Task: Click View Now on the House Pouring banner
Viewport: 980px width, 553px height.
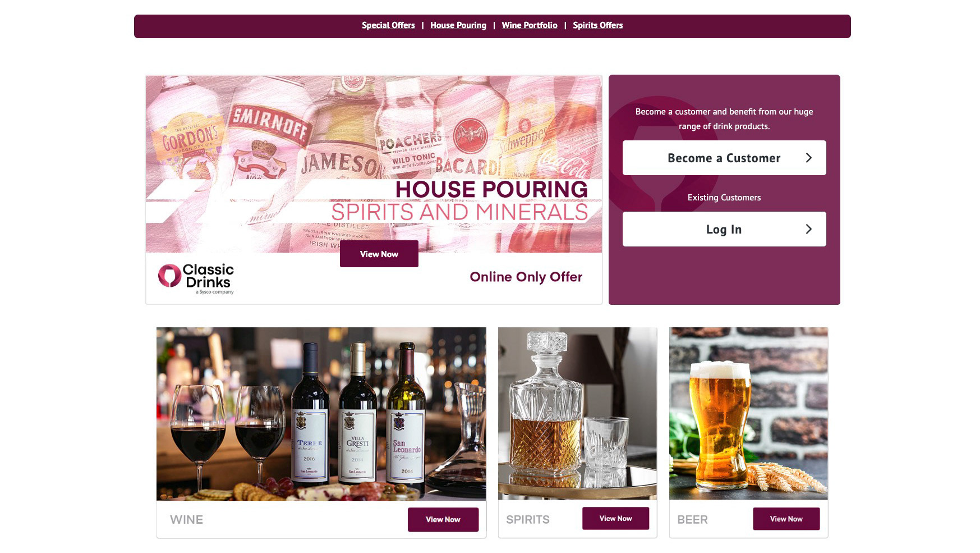Action: point(379,254)
